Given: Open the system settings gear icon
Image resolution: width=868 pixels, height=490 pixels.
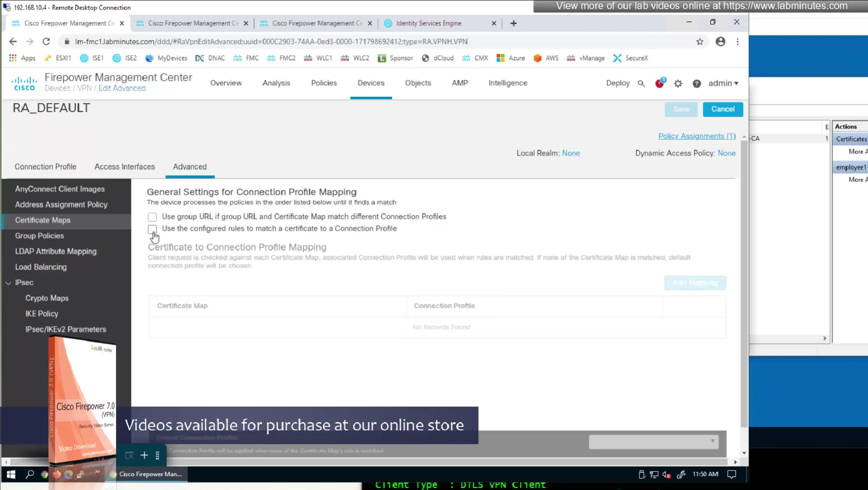Looking at the screenshot, I should 678,83.
